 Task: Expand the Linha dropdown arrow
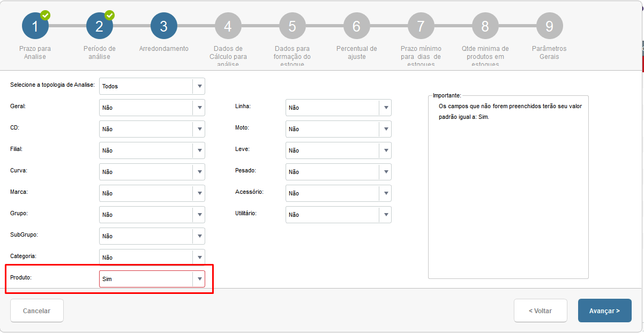(x=385, y=108)
